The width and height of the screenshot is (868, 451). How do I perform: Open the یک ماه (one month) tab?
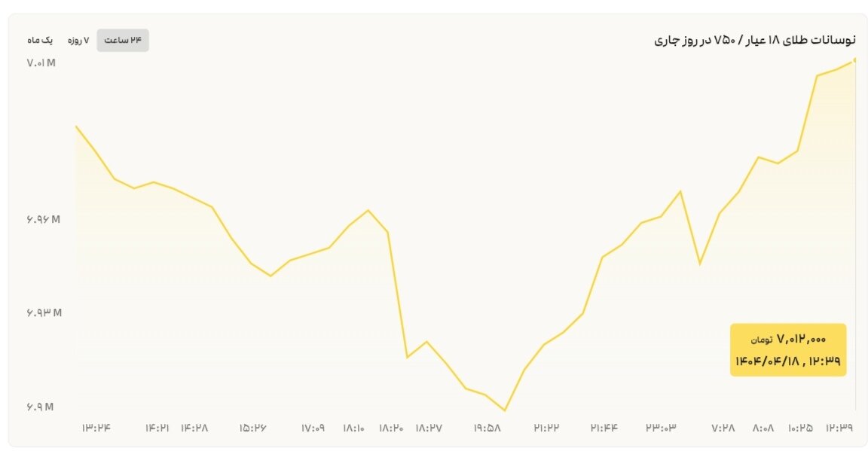click(40, 40)
